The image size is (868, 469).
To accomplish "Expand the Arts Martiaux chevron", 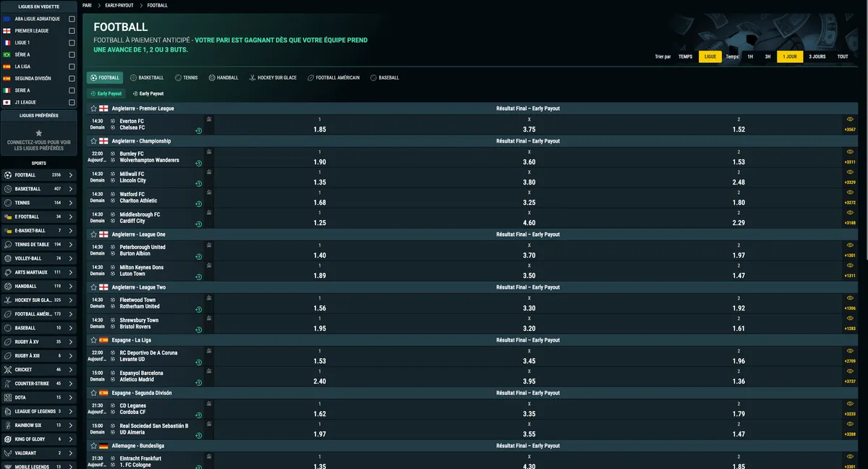I will pos(71,272).
